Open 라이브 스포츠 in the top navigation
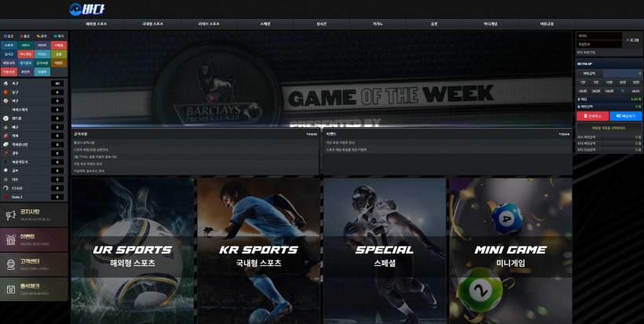Viewport: 644px width, 324px height. (209, 24)
